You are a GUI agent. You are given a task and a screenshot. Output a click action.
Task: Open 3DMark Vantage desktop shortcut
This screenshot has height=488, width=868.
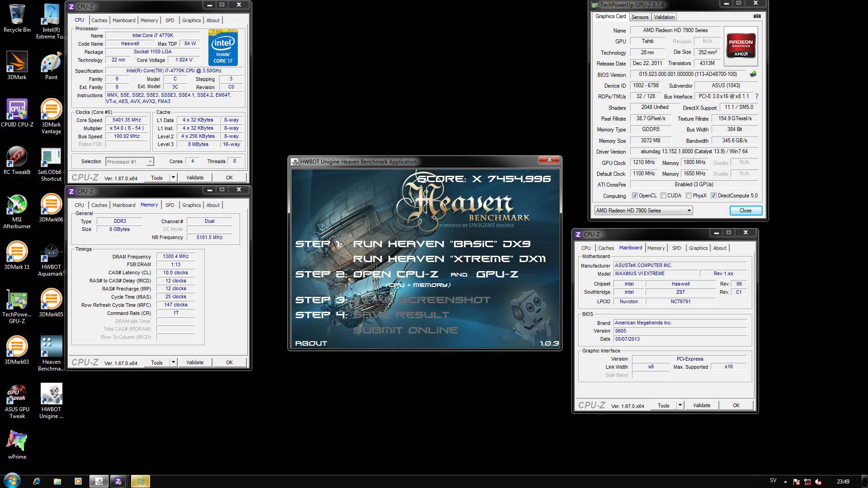coord(51,116)
